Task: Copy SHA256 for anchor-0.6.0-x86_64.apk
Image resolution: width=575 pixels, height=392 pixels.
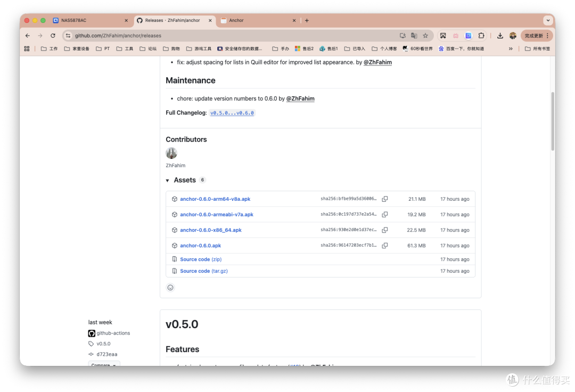Action: click(385, 230)
